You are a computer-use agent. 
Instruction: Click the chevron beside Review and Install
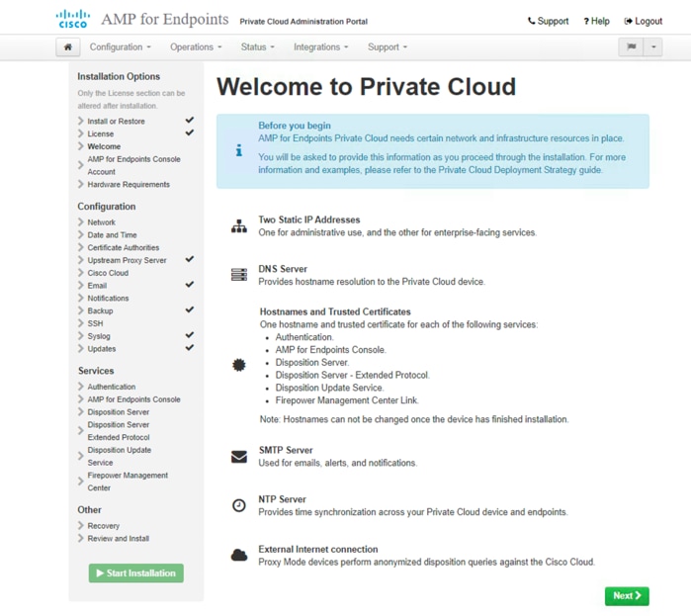click(x=81, y=538)
